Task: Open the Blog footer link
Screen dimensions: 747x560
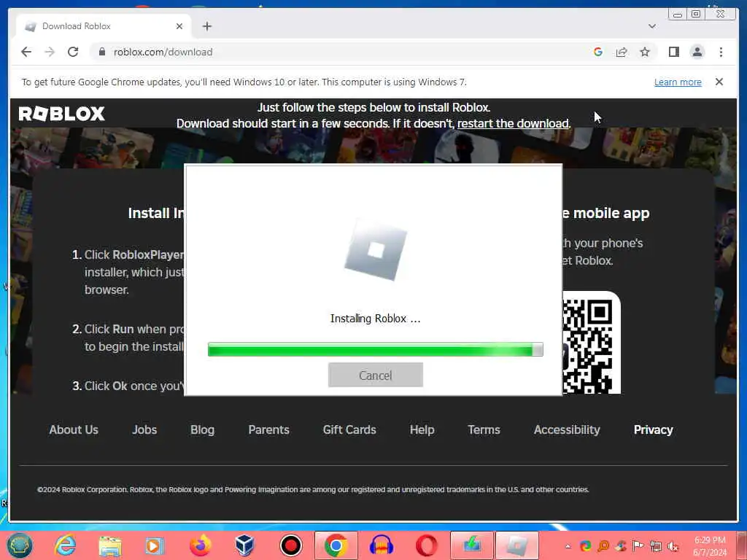Action: point(203,429)
